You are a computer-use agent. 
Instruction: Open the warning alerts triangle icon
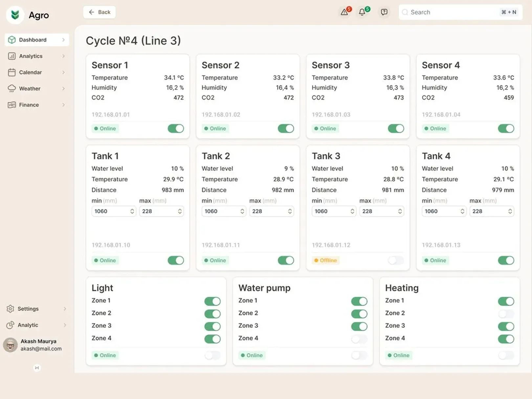pos(344,12)
